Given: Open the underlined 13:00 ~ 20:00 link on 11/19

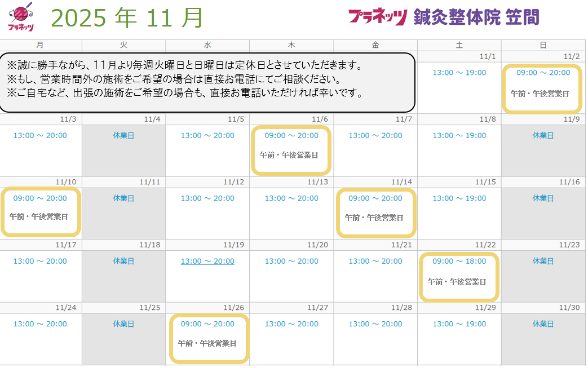Looking at the screenshot, I should click(x=207, y=261).
